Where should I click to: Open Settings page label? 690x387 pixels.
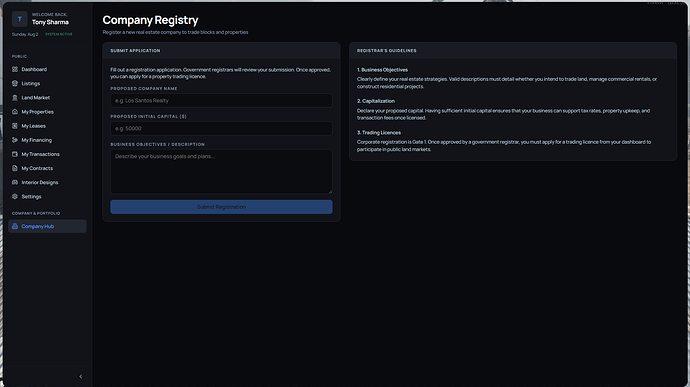click(31, 196)
